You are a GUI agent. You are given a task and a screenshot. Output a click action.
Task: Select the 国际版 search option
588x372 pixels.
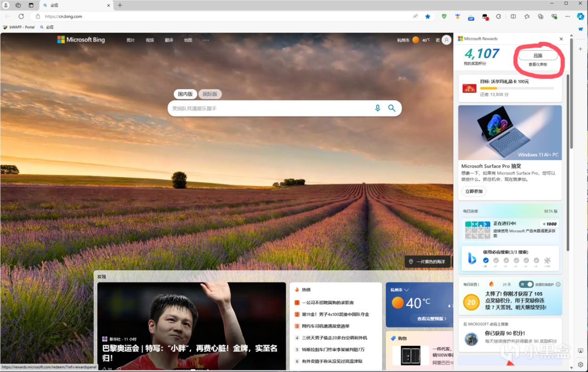click(x=210, y=94)
